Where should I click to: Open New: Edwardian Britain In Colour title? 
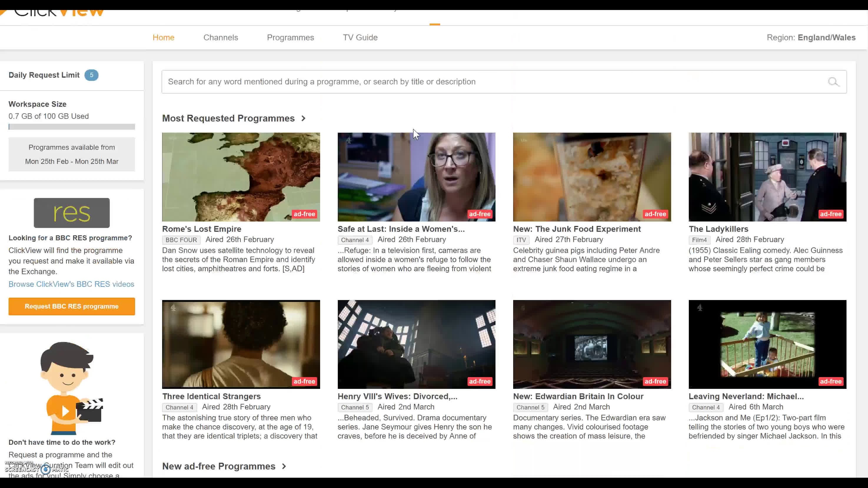[x=578, y=397]
